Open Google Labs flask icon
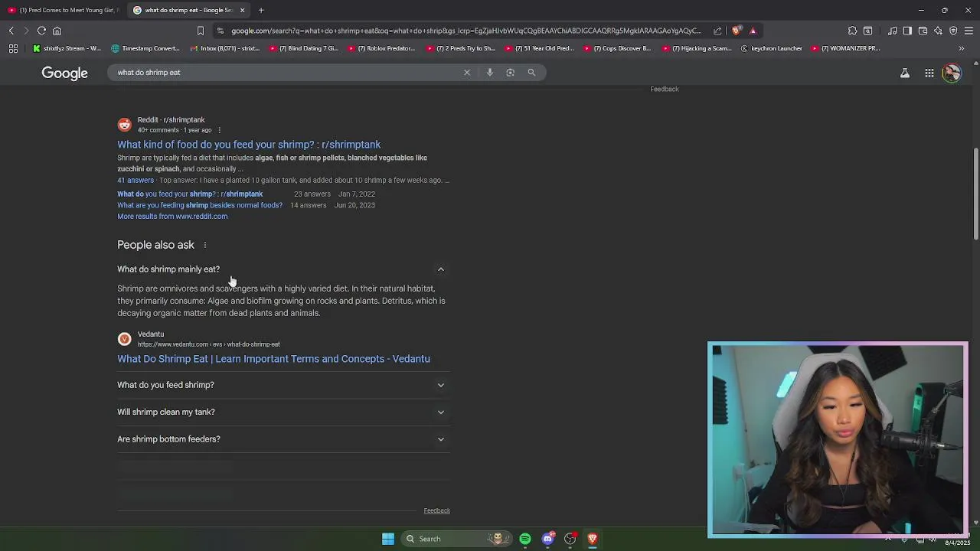Image resolution: width=980 pixels, height=551 pixels. (905, 73)
